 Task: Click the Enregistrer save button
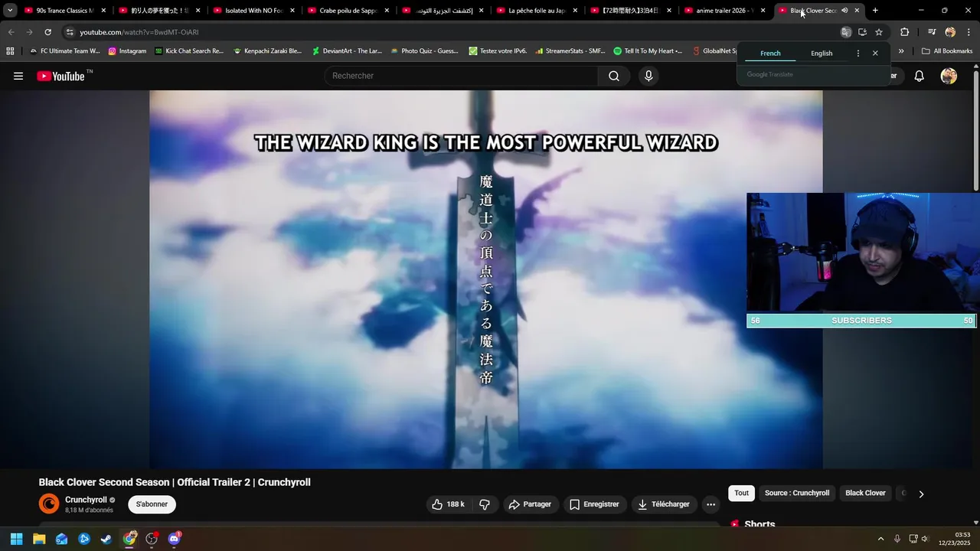pyautogui.click(x=595, y=504)
